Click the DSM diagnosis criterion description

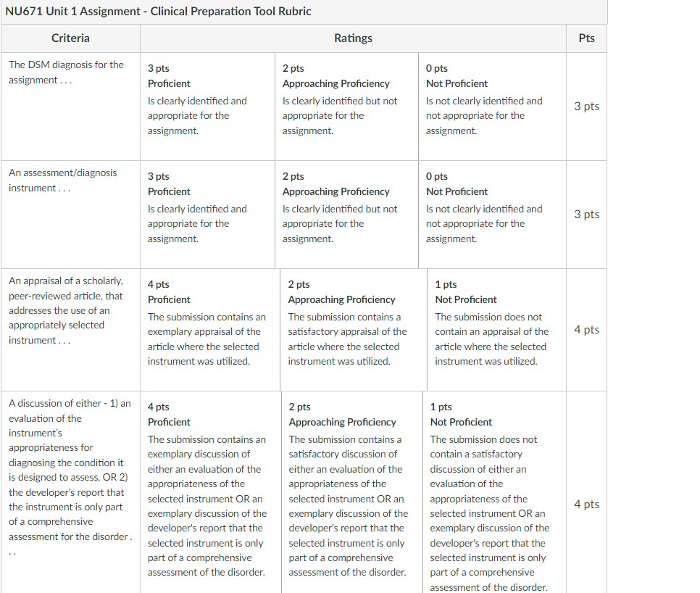click(x=66, y=72)
